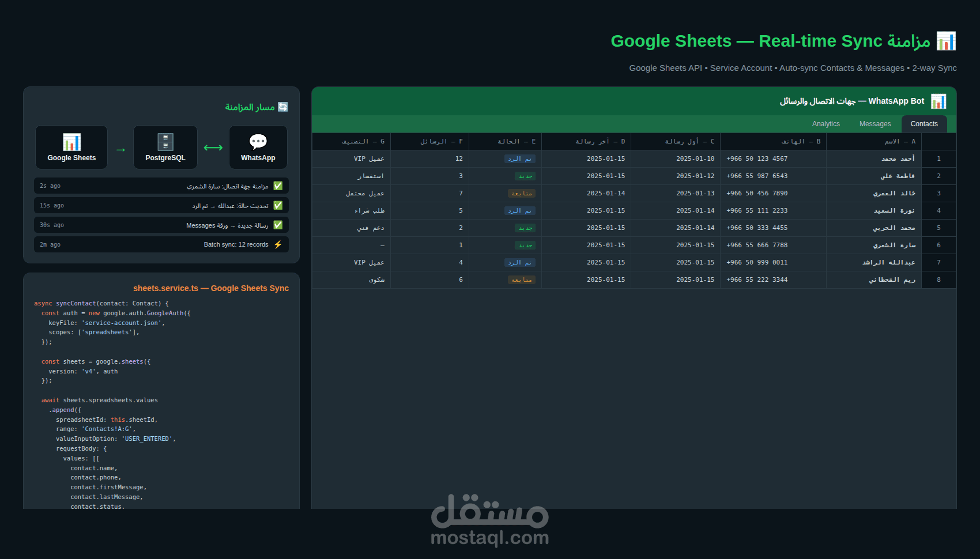Select row number 8 header
Screen dimensions: 980x559
[x=938, y=279]
